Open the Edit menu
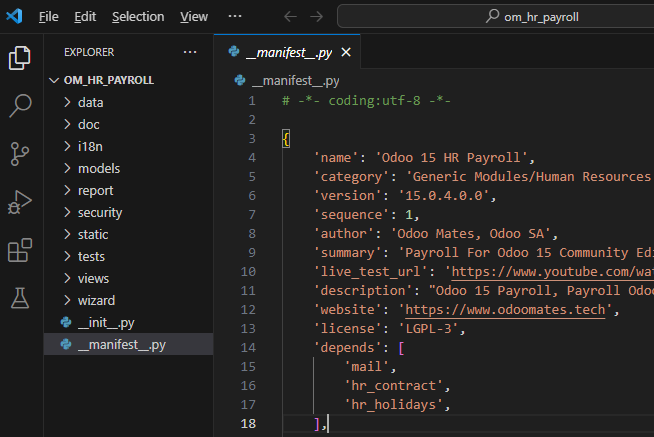 [x=85, y=17]
